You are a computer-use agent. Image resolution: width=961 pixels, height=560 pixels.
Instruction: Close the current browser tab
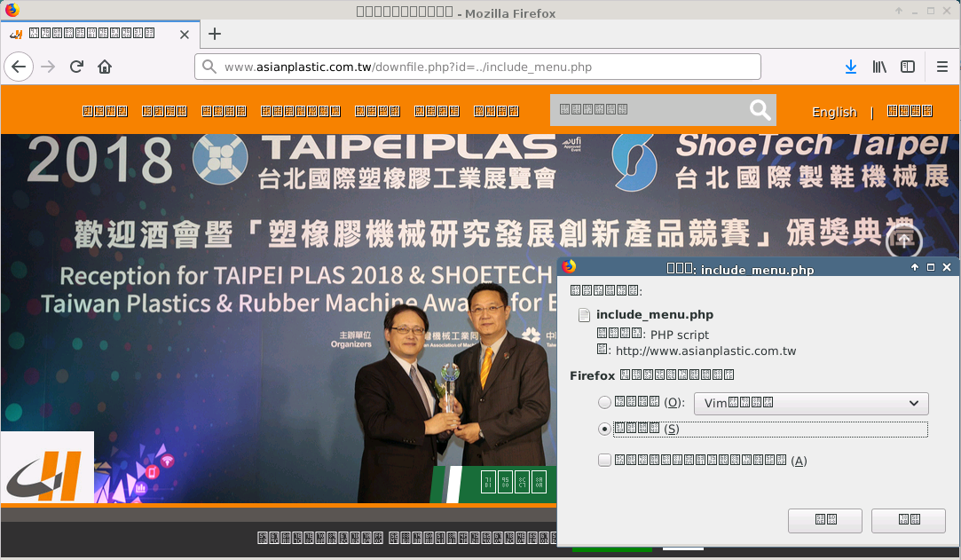click(x=185, y=35)
